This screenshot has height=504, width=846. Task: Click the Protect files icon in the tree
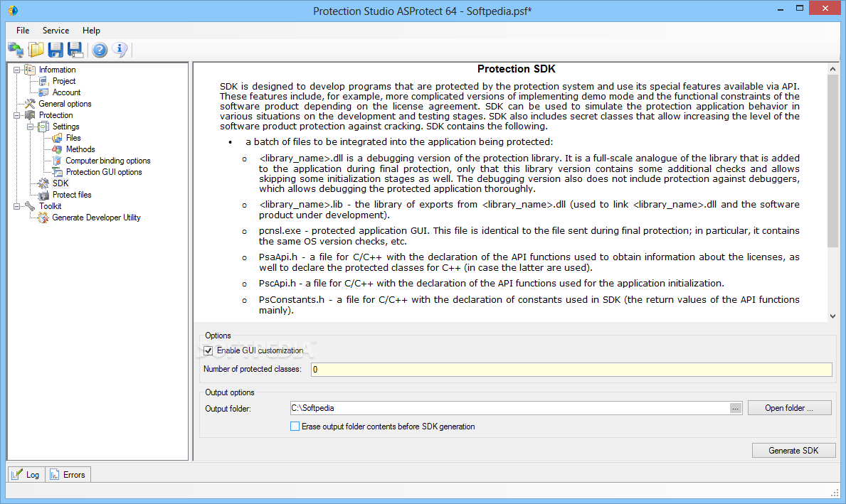click(43, 195)
